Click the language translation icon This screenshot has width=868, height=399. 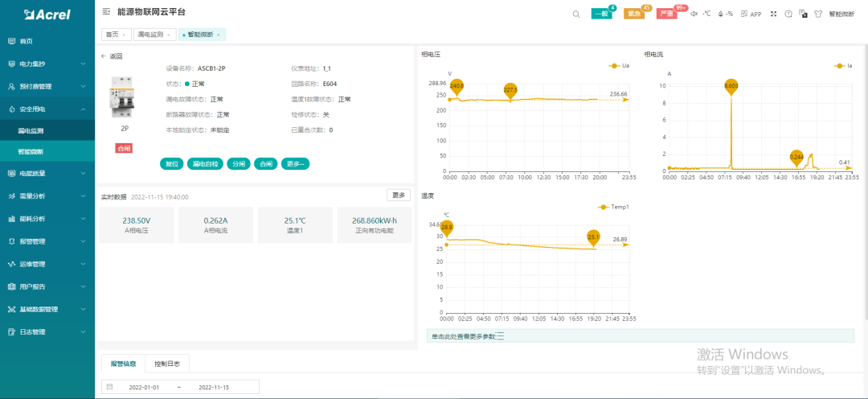point(803,14)
